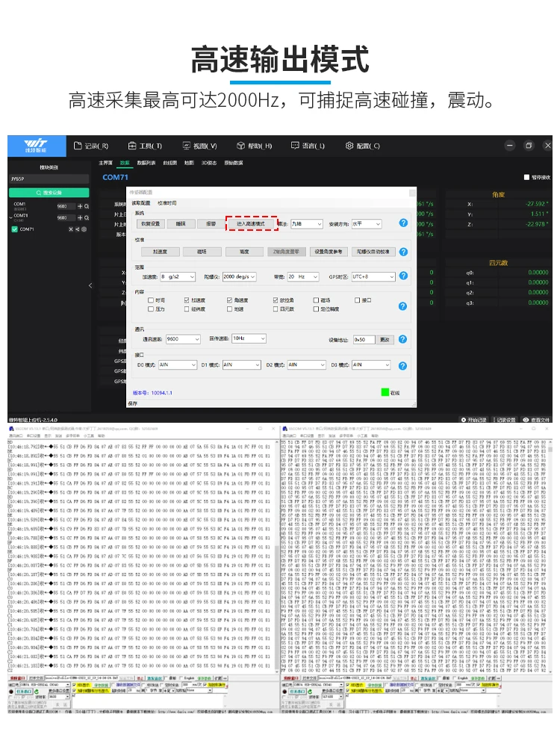Screen dimensions: 560x747
Task: Uncheck the 加速度 content checkbox
Action: point(187,300)
